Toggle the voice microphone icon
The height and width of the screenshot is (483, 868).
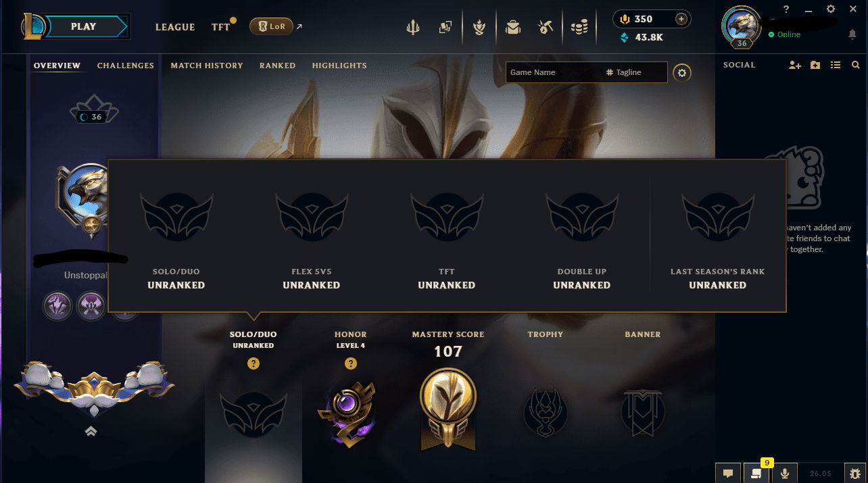tap(784, 474)
